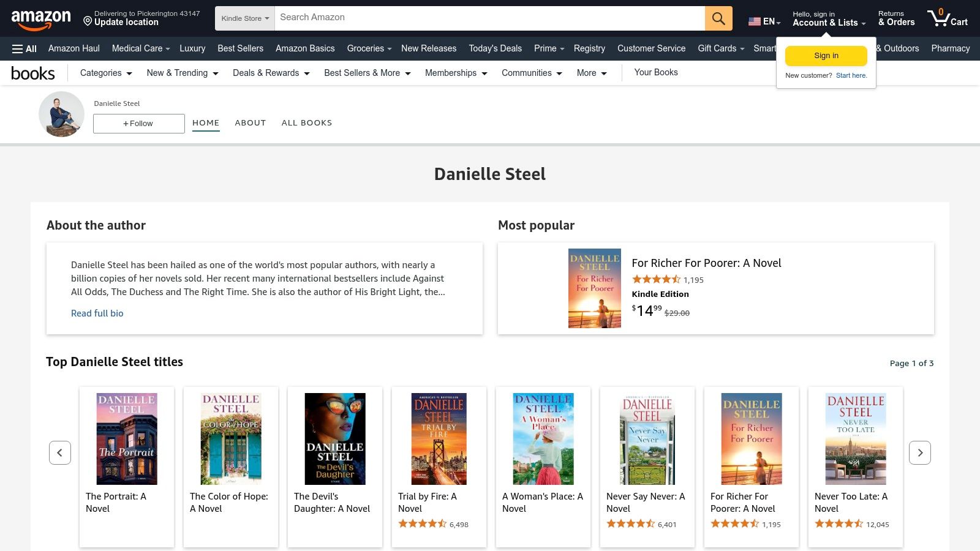Open Amazon Haul nav item
980x551 pixels.
74,48
